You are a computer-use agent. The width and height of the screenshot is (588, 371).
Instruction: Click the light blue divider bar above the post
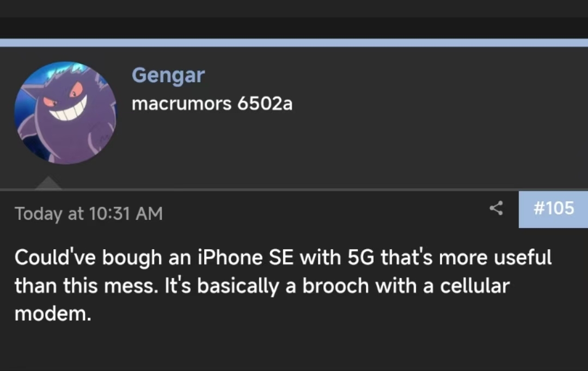click(294, 42)
